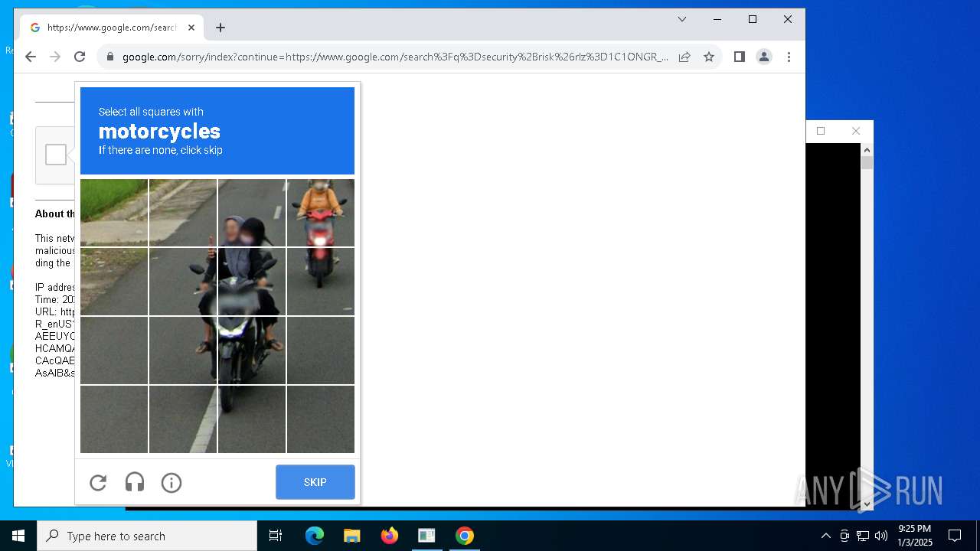Screen dimensions: 980x551
Task: Toggle Chrome side panel
Action: [740, 57]
